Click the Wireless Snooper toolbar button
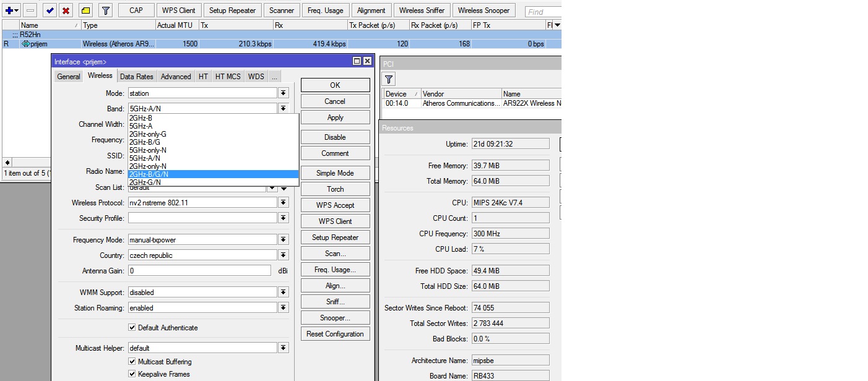 tap(484, 11)
